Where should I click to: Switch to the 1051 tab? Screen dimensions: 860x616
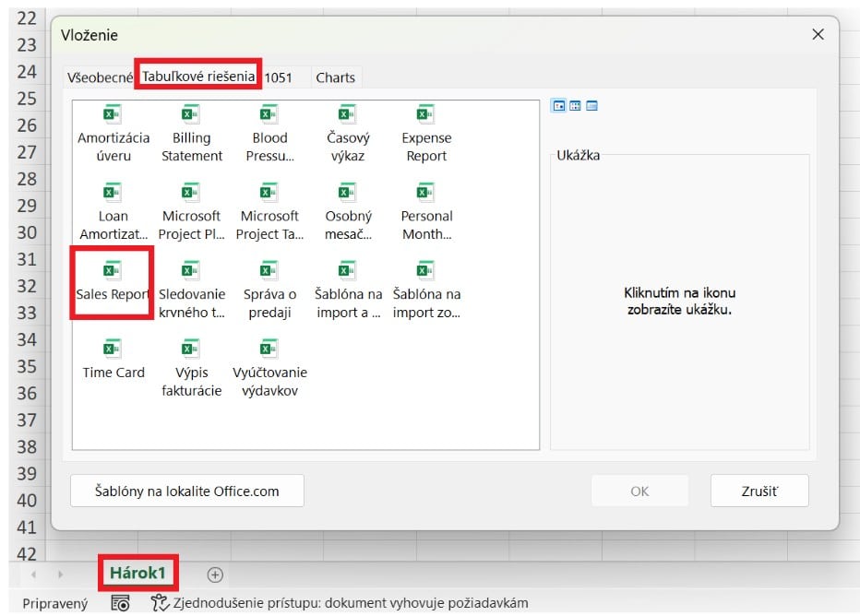[278, 77]
